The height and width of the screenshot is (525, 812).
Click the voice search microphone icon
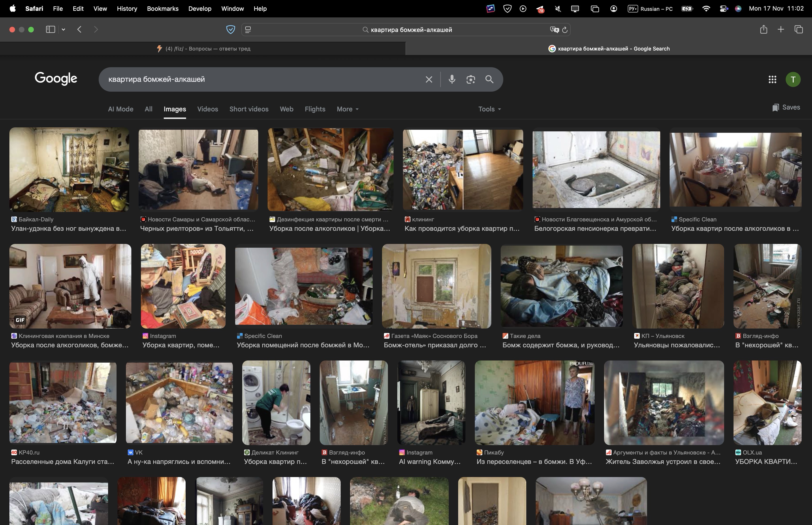[x=452, y=79]
